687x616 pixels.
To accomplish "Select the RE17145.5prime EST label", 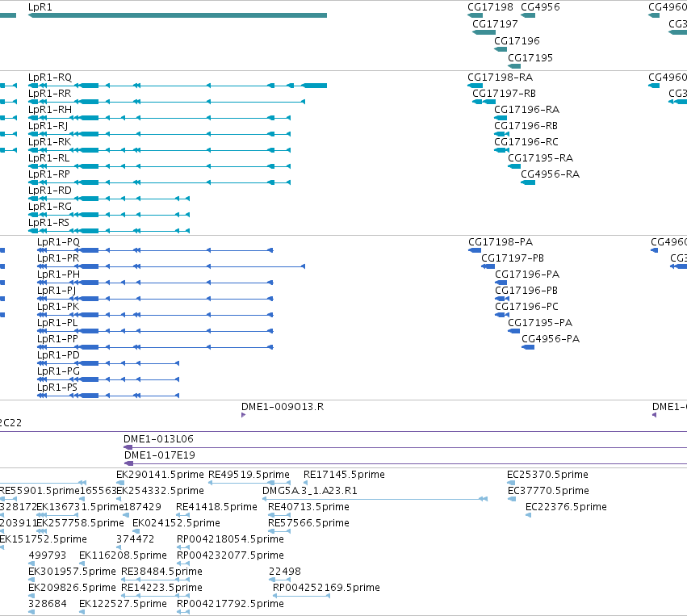I will [345, 475].
